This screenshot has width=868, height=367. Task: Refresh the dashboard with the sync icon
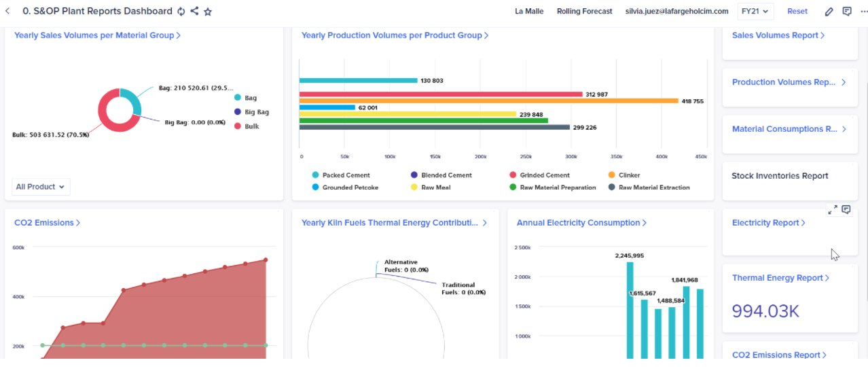pyautogui.click(x=181, y=11)
